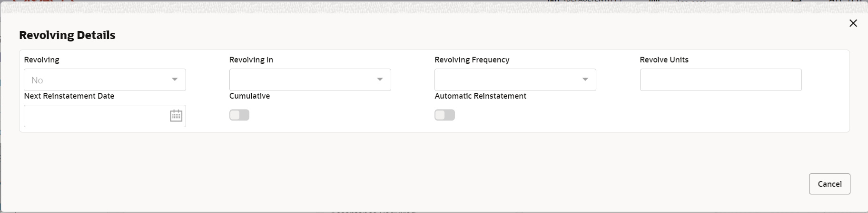Expand the Revolving In dropdown
Image resolution: width=868 pixels, height=213 pixels.
click(x=310, y=80)
